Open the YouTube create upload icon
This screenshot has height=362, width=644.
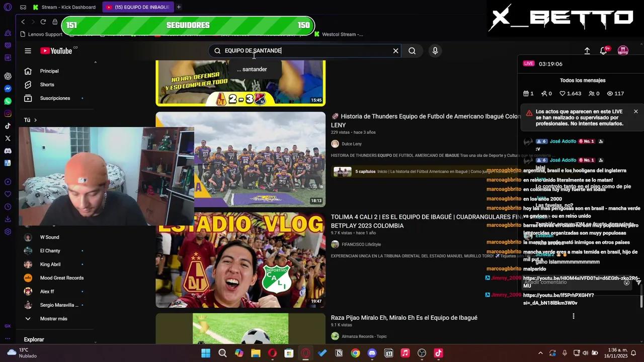pyautogui.click(x=587, y=51)
